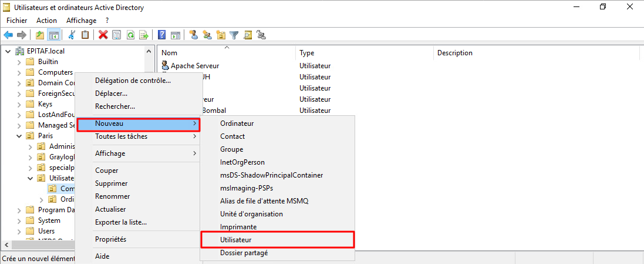The height and width of the screenshot is (264, 644).
Task: Collapse the Paris organizational unit
Action: tap(19, 136)
